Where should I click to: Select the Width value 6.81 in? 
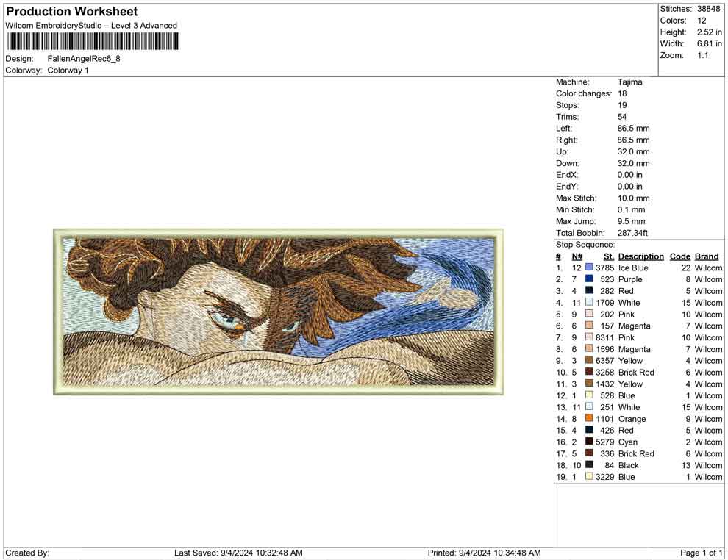(x=709, y=43)
